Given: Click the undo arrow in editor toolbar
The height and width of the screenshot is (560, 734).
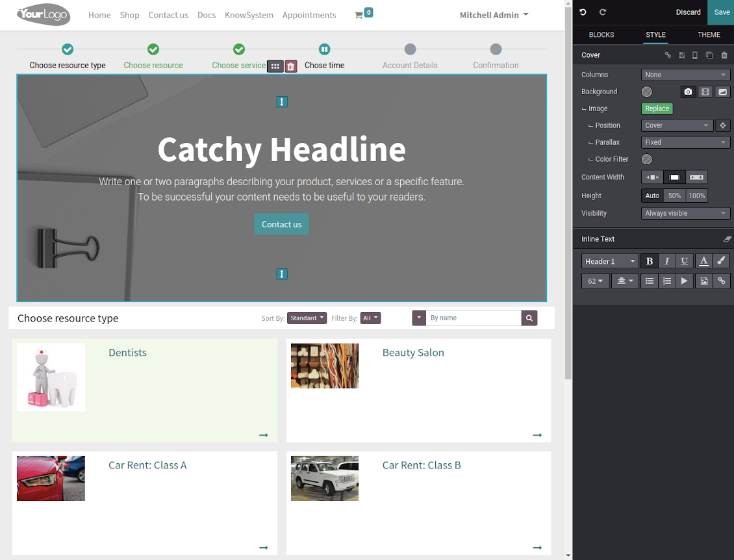Looking at the screenshot, I should [583, 12].
